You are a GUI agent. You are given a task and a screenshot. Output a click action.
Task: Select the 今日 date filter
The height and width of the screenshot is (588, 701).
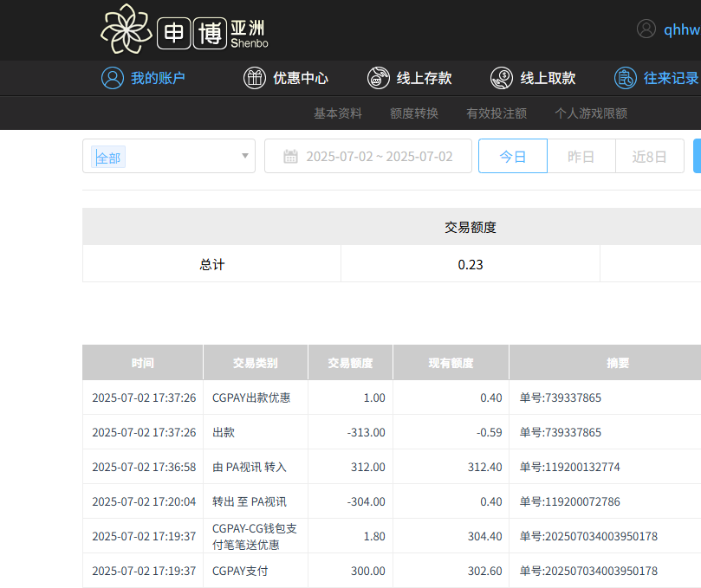coord(512,156)
